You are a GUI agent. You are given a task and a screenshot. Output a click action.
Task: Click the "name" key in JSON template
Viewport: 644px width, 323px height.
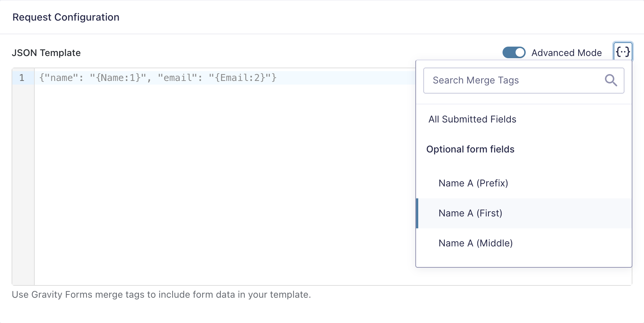click(x=62, y=78)
